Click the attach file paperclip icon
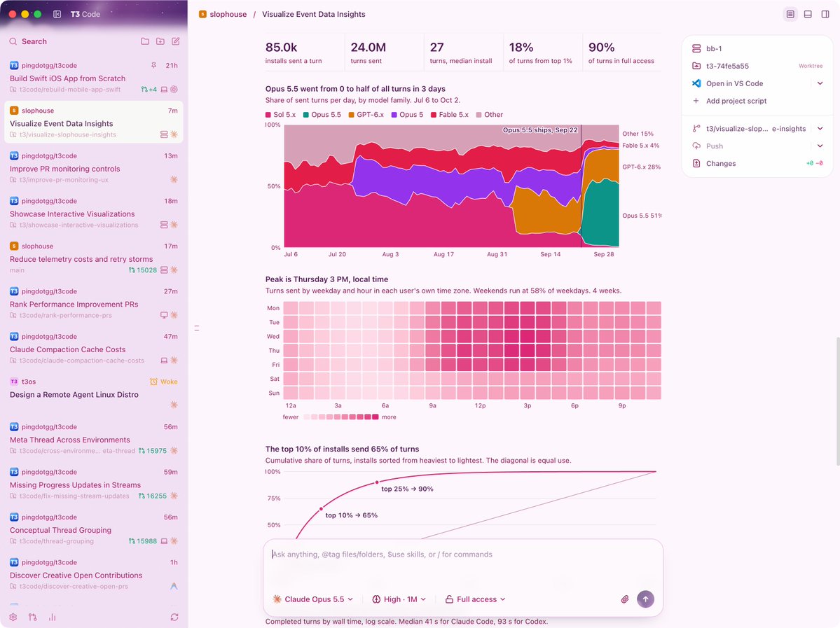840x628 pixels. tap(625, 599)
